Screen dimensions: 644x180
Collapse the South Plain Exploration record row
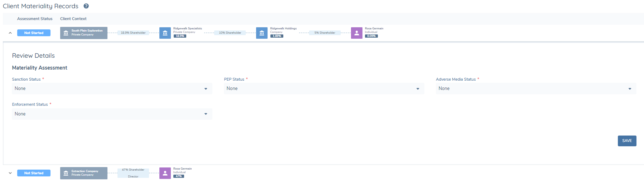tap(10, 33)
